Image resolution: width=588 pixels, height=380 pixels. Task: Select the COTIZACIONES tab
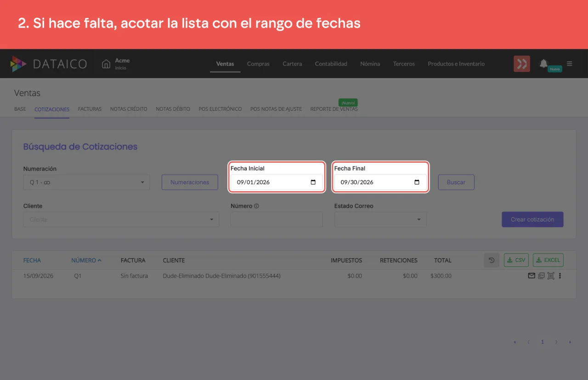[52, 109]
